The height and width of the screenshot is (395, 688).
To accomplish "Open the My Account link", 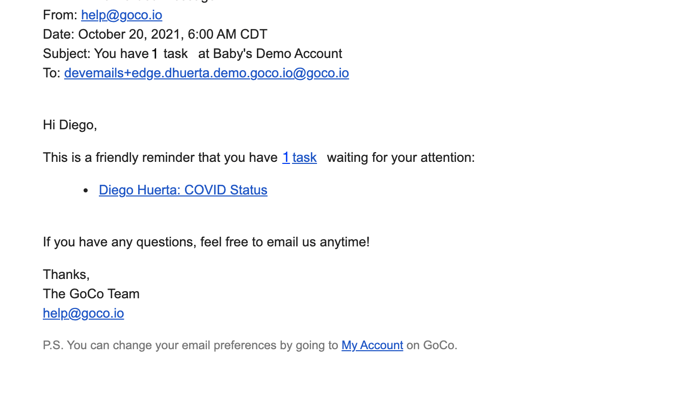I will click(x=372, y=345).
